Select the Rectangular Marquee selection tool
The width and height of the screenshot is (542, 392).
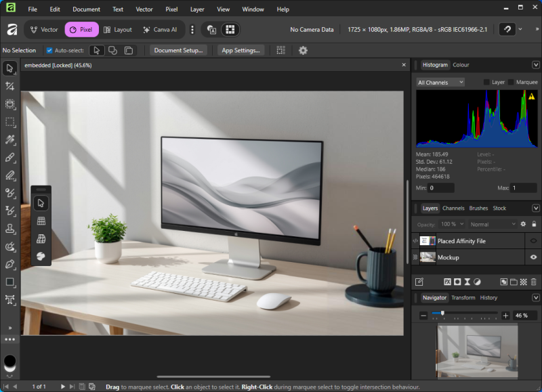(10, 122)
